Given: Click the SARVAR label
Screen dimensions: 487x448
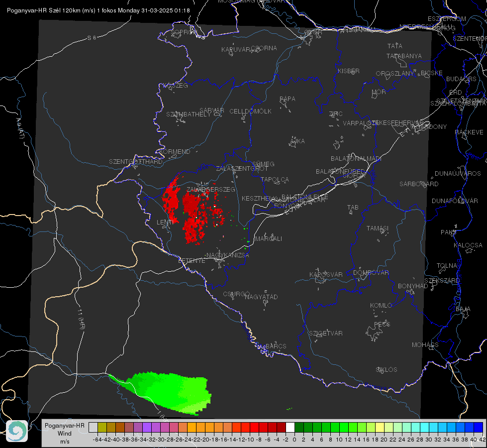Looking at the screenshot, I should pyautogui.click(x=212, y=111).
